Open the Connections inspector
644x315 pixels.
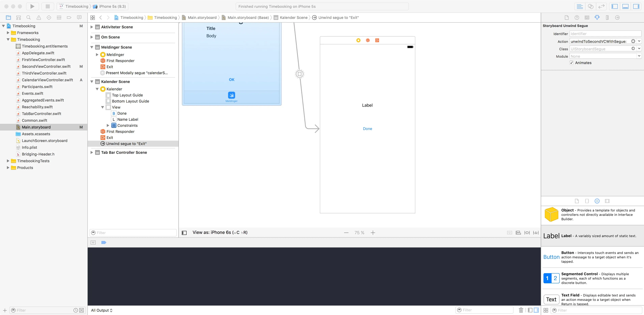tap(617, 18)
